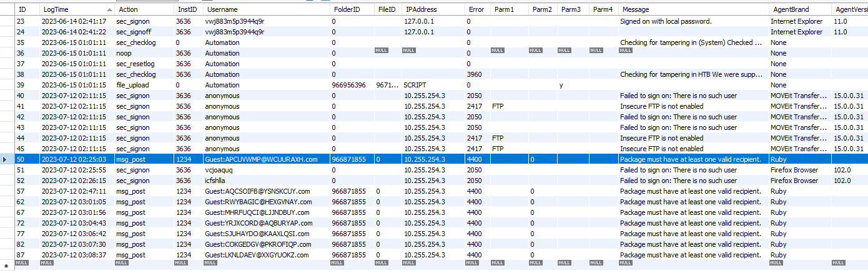868x273 pixels.
Task: Click NULL placeholder under the Username column
Action: click(211, 263)
